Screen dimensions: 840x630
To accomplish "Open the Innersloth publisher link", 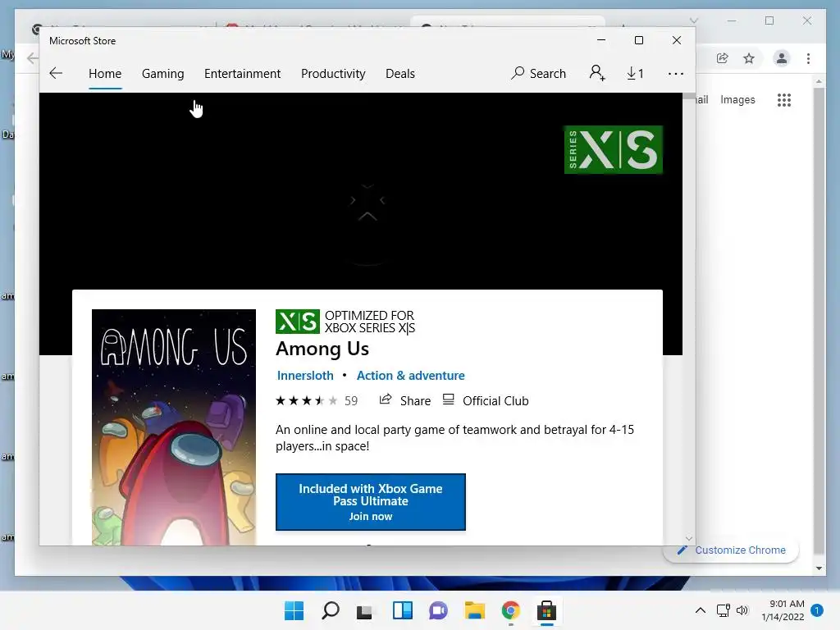I will coord(305,376).
